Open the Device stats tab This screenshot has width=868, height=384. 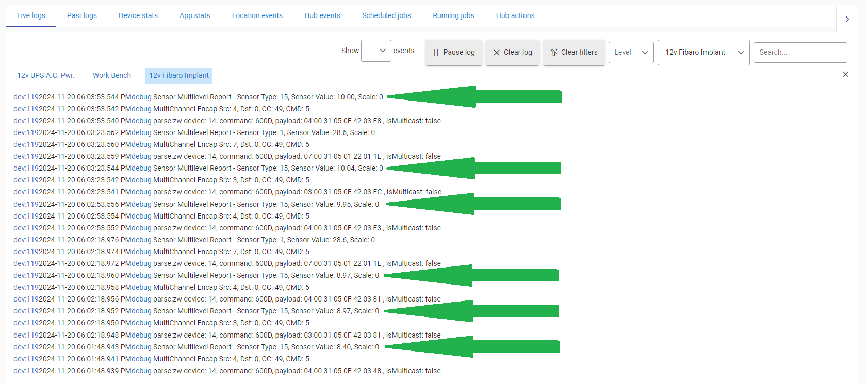pos(138,15)
